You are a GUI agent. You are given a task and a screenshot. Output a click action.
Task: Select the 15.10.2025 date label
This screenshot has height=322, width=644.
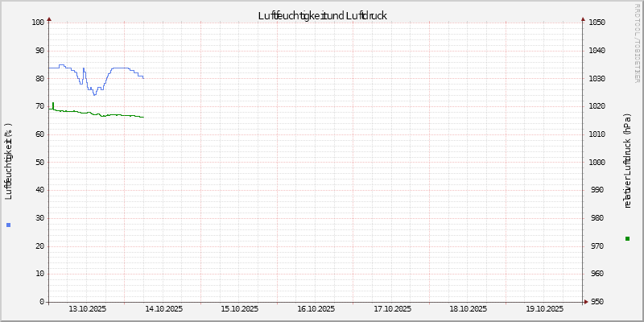click(x=239, y=309)
